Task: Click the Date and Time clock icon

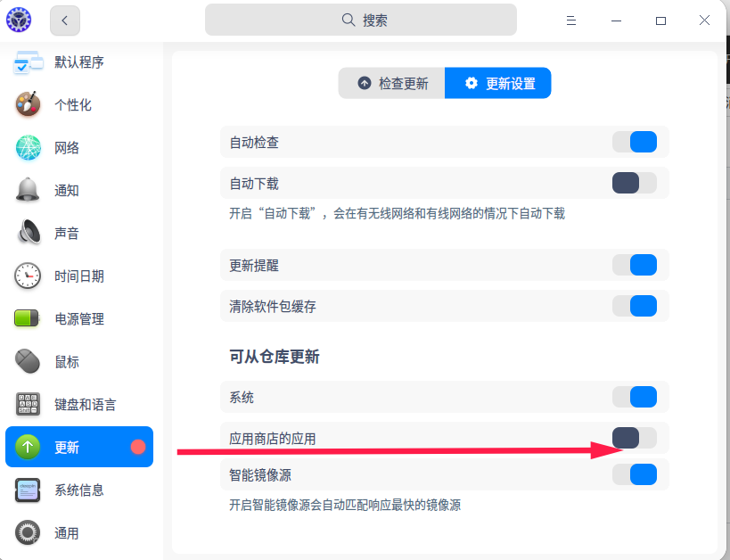Action: [29, 276]
